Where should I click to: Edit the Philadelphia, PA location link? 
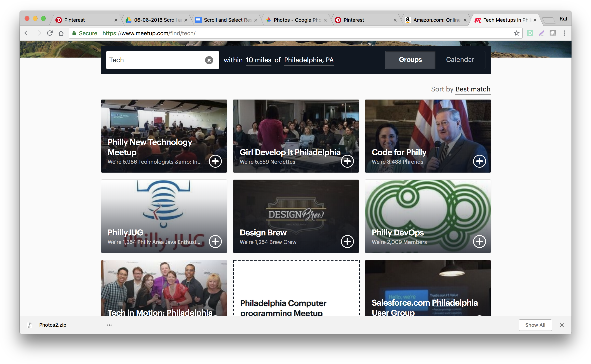click(x=309, y=60)
